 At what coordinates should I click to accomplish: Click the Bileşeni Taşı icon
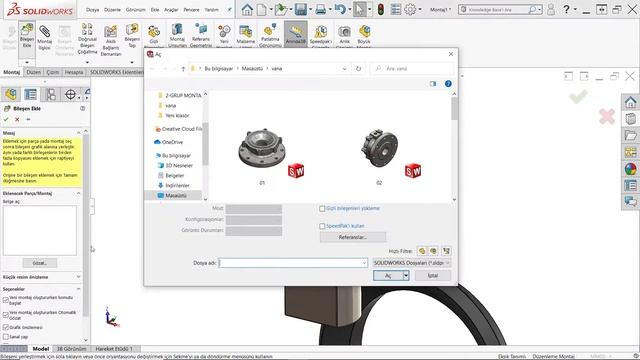tap(132, 29)
